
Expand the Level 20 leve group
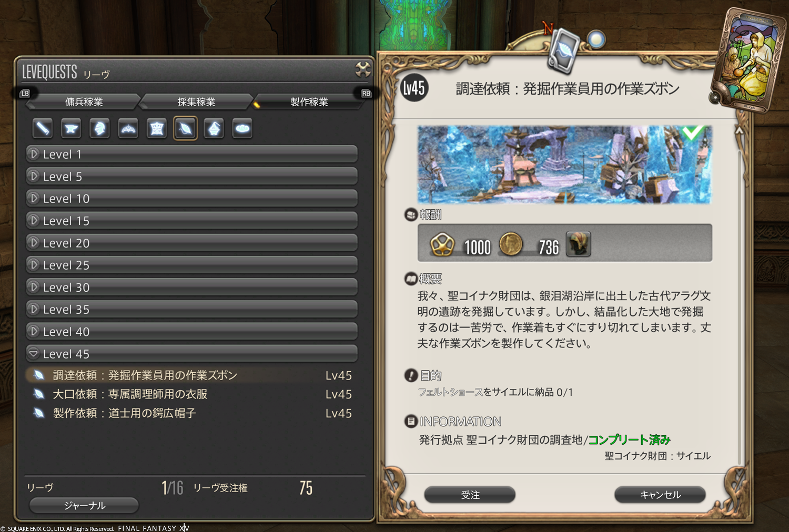coord(192,243)
